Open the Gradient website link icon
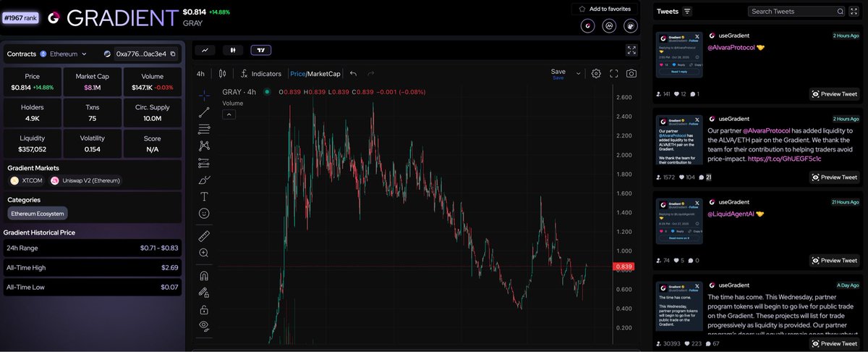Image resolution: width=868 pixels, height=352 pixels. (x=588, y=26)
